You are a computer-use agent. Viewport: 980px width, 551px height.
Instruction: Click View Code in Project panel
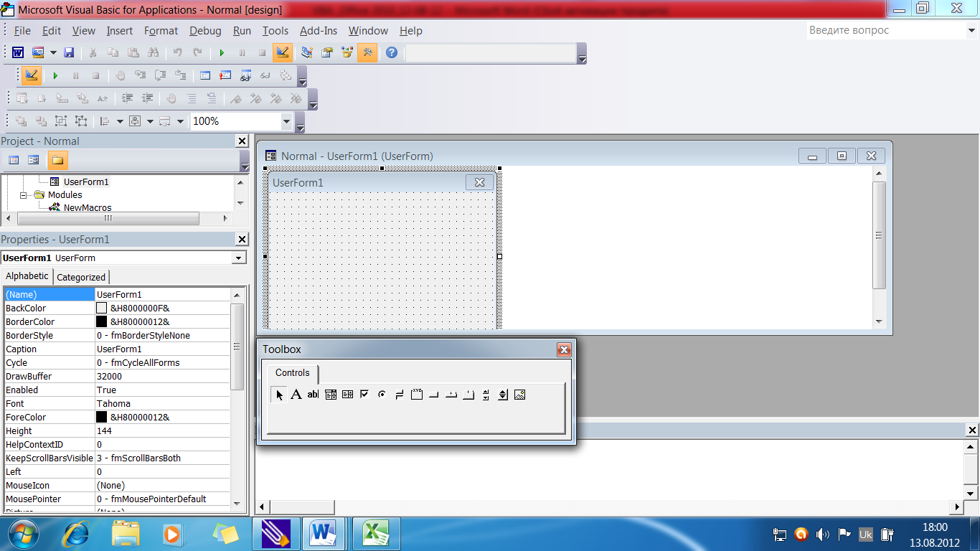point(13,160)
